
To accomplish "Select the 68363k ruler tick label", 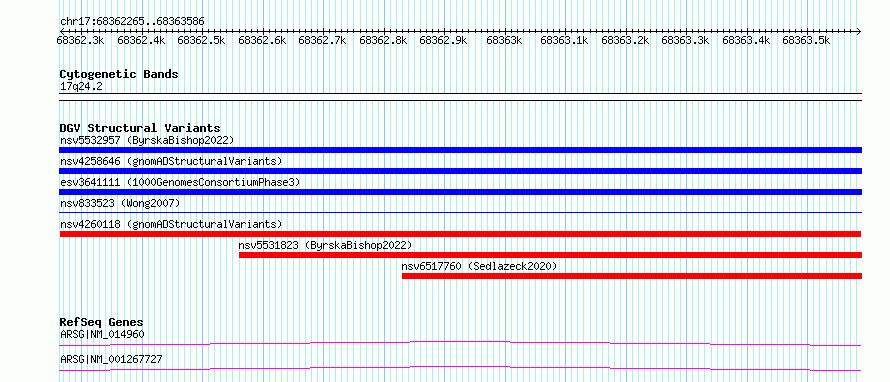I will tap(504, 40).
